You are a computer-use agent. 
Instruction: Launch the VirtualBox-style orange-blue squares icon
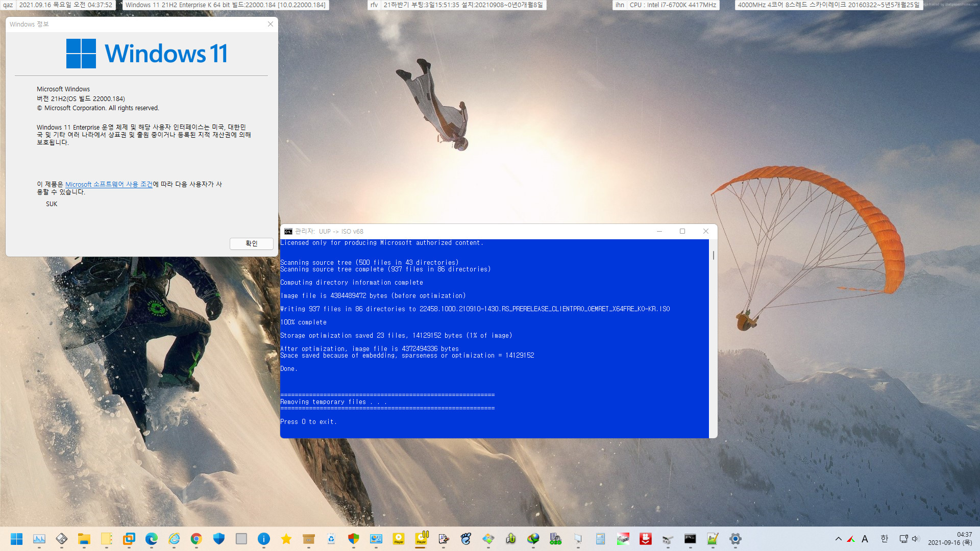[x=129, y=539]
